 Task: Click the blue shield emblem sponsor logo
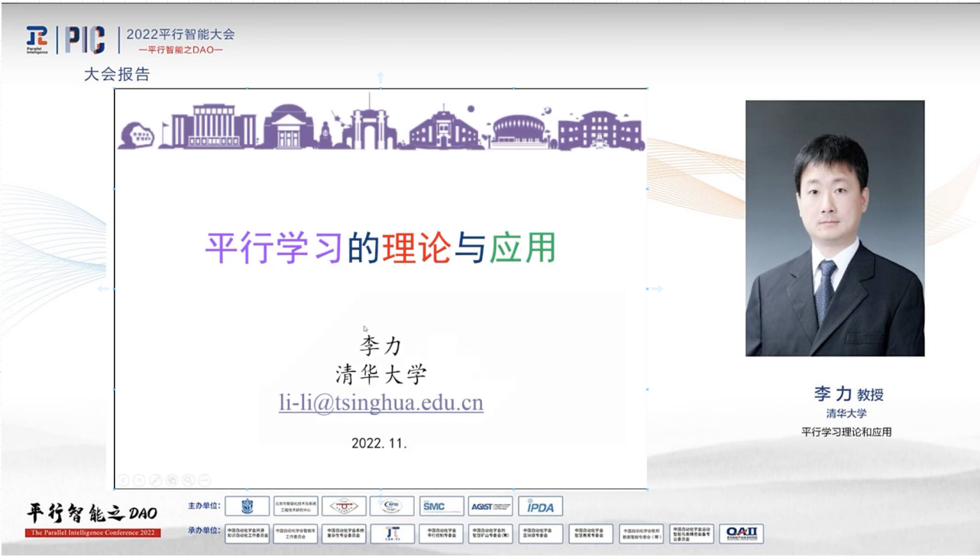[x=247, y=506]
